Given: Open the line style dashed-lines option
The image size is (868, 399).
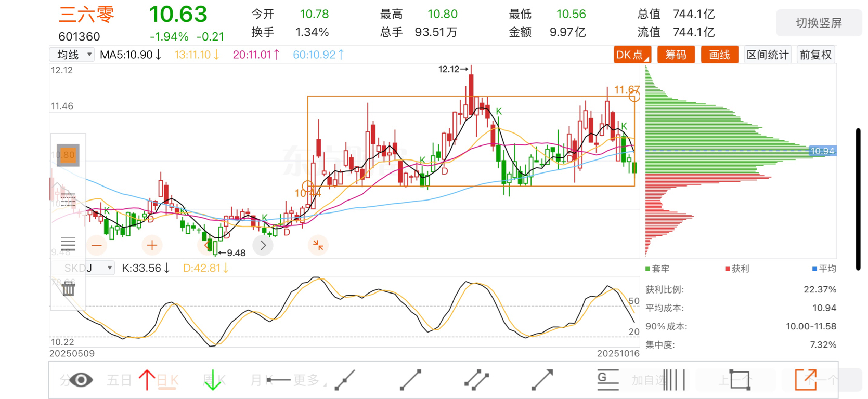Looking at the screenshot, I should tap(68, 199).
